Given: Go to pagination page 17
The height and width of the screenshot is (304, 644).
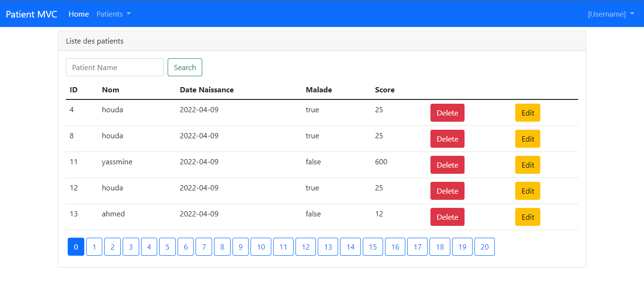Looking at the screenshot, I should coord(417,247).
